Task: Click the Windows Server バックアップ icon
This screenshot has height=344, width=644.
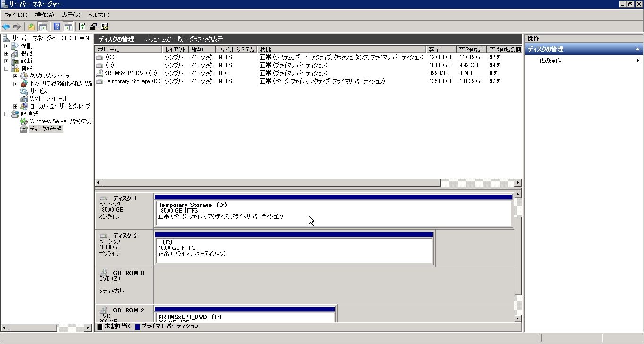Action: [x=24, y=121]
